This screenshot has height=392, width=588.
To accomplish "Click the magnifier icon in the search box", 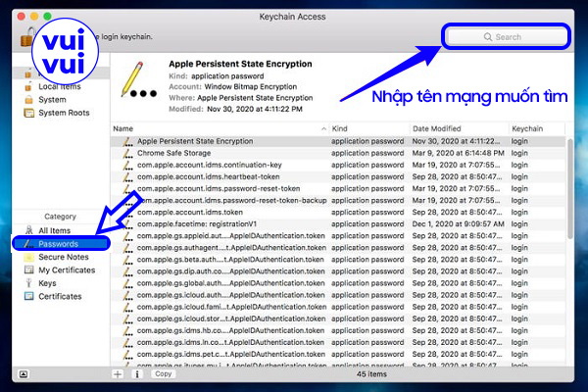I will pyautogui.click(x=488, y=37).
